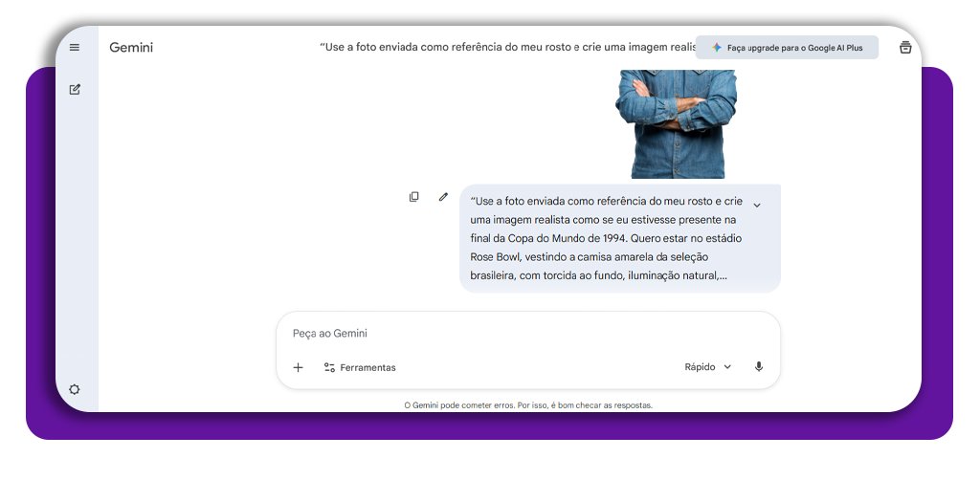Open the uploaded denim shirt photo
980x480 pixels.
(677, 124)
